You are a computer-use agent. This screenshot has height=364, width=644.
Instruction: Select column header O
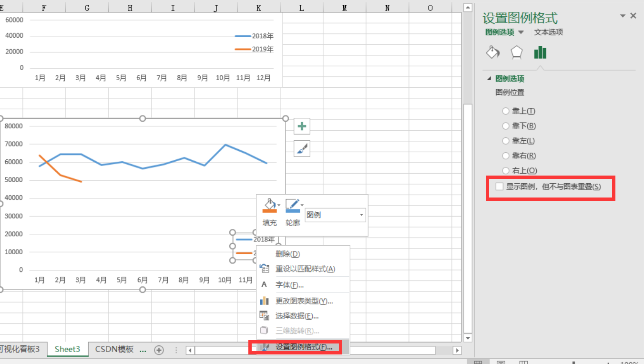click(430, 8)
